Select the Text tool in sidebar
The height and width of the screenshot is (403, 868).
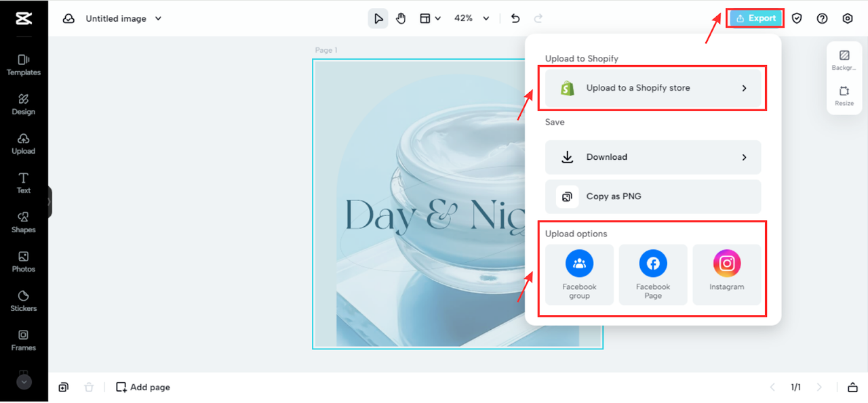coord(24,183)
